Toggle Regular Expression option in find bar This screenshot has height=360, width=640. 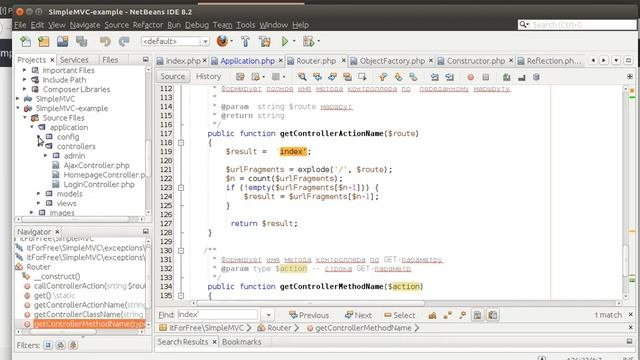point(462,315)
